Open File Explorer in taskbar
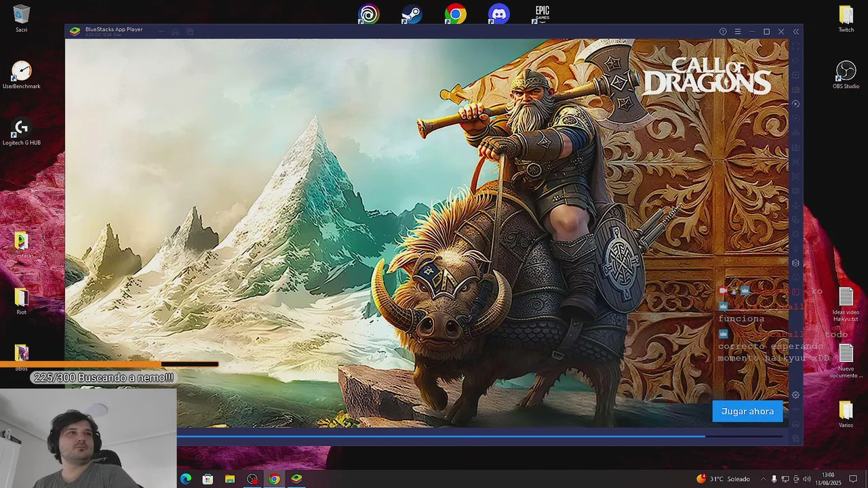The image size is (868, 488). (x=230, y=479)
